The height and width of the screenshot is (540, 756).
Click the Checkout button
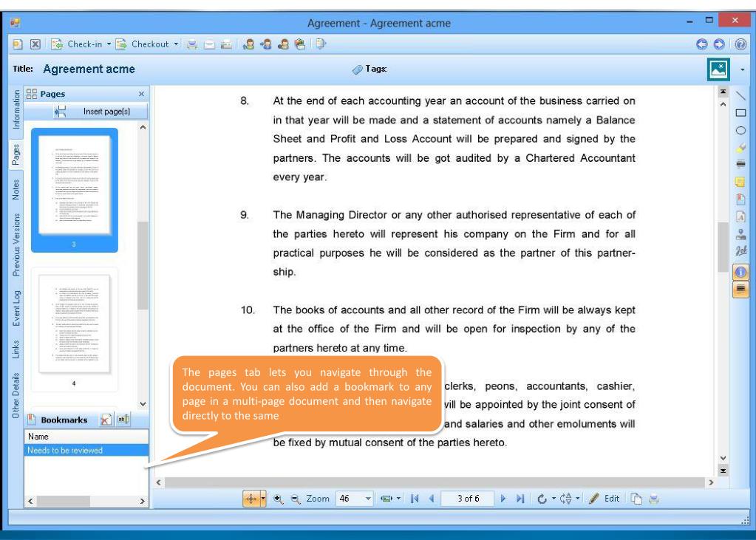tap(143, 44)
